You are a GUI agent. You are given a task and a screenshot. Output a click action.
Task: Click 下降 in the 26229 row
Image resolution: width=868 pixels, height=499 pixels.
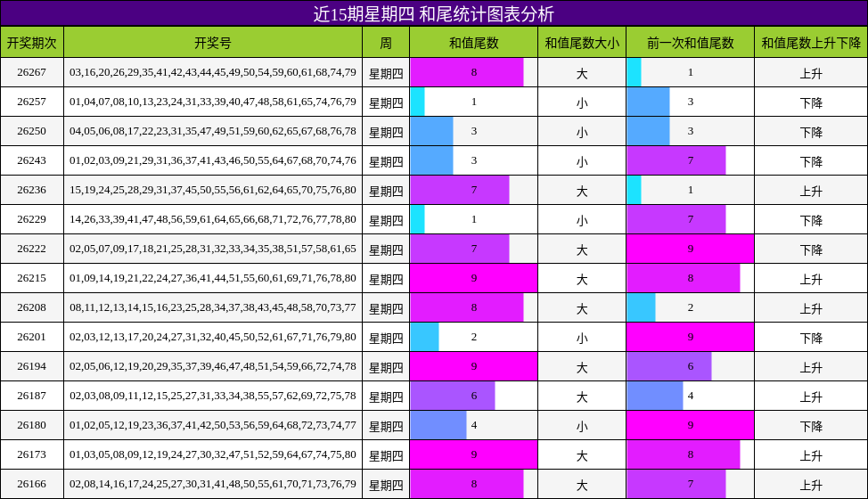811,220
